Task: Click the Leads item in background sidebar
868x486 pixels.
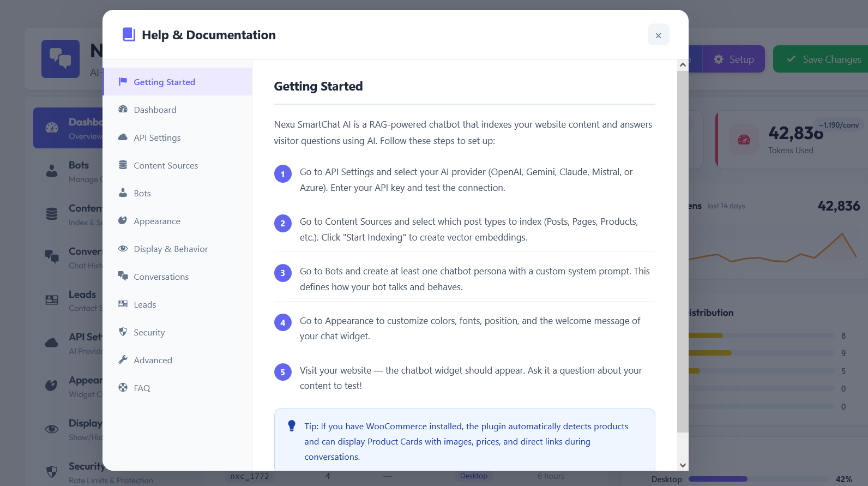Action: coord(68,301)
